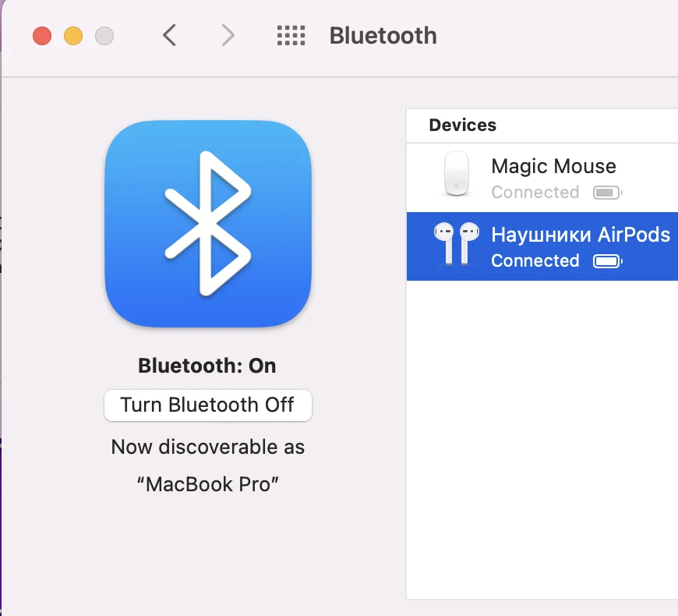Click the Now discoverable as text
Viewport: 678px width, 616px height.
point(208,447)
